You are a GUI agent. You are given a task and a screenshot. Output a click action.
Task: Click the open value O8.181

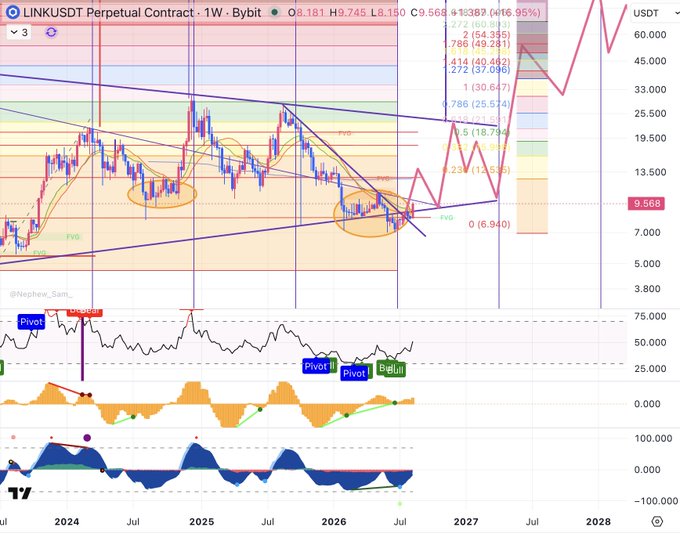click(306, 13)
